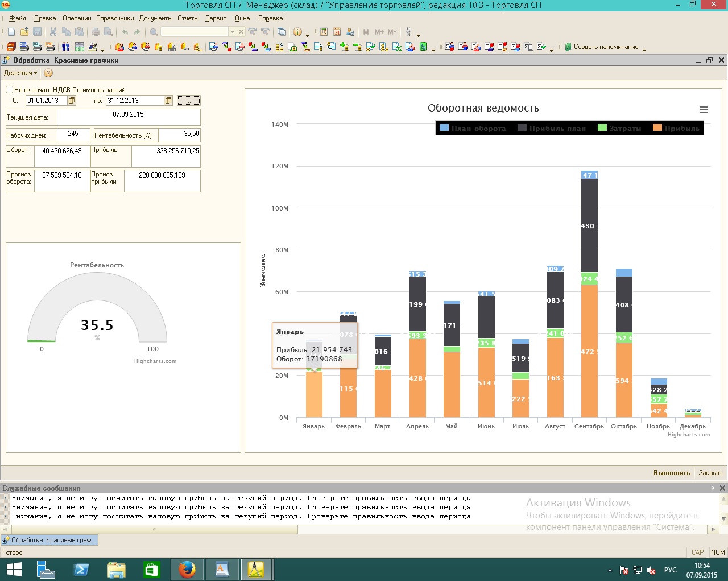Click the Print printer icon

(96, 32)
